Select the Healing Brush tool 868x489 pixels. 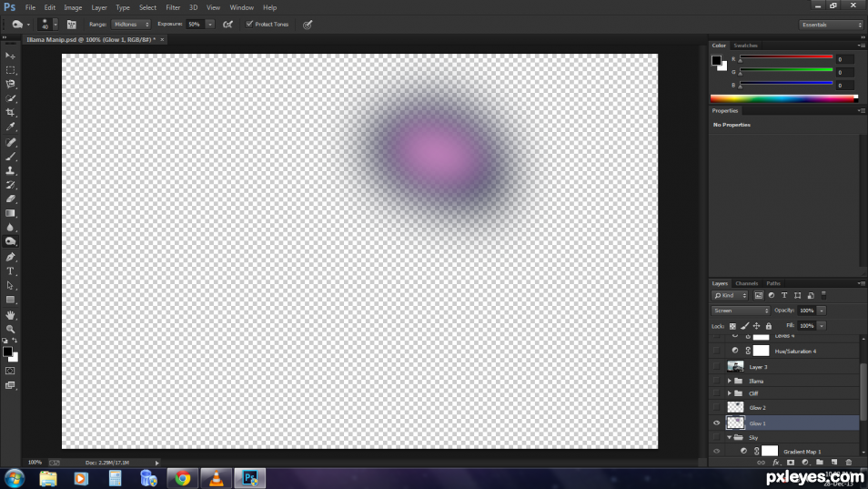coord(10,142)
